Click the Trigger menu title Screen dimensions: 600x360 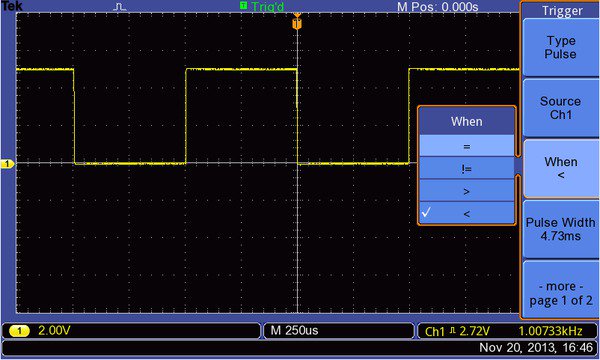(562, 11)
